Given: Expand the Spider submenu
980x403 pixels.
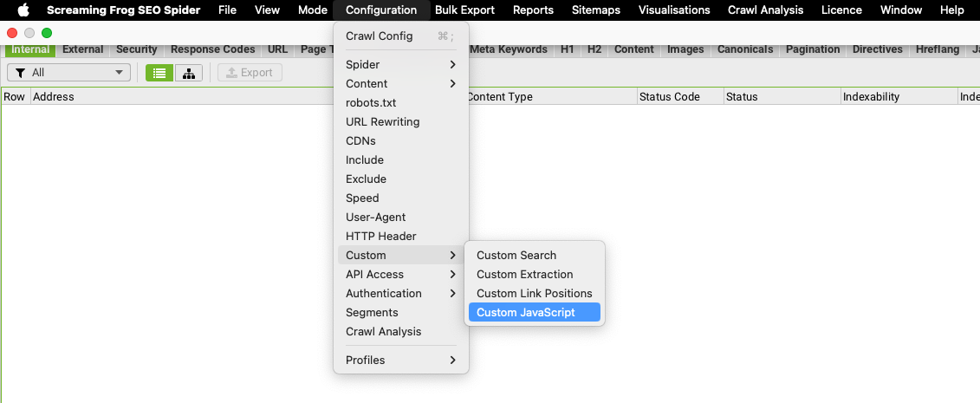Looking at the screenshot, I should tap(400, 64).
